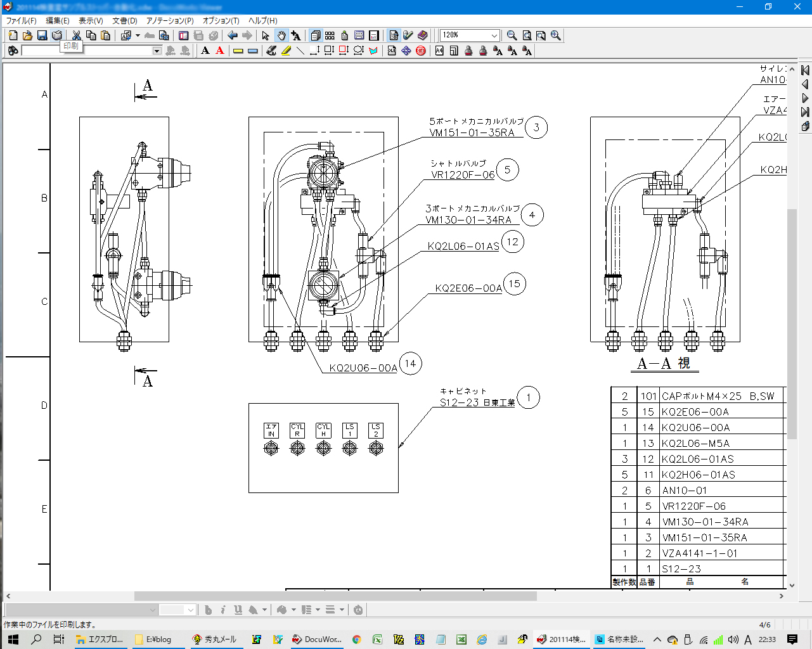
Task: Click the scissors cut icon
Action: (76, 35)
